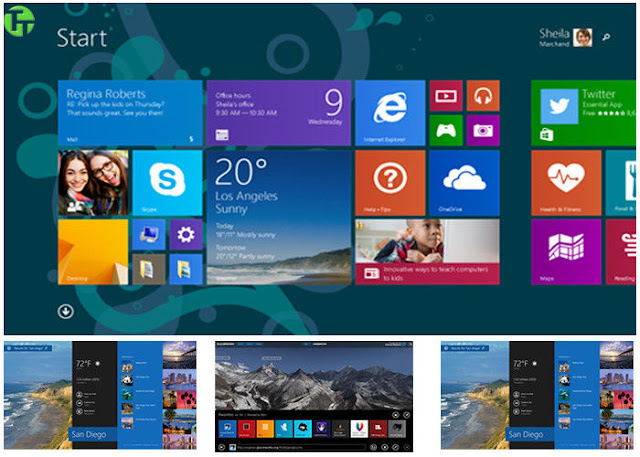Open the Video player tile
640x457 pixels.
pos(446,96)
